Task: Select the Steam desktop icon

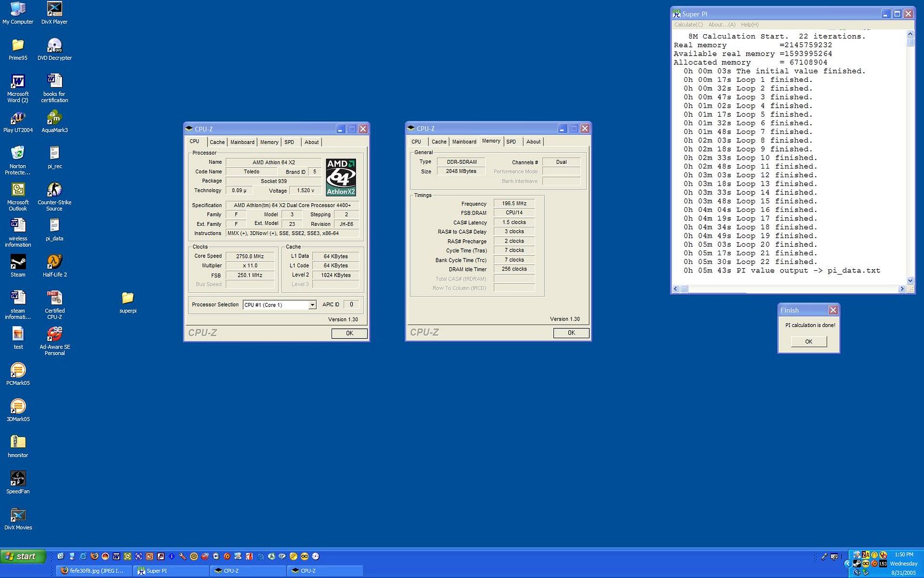Action: 18,266
